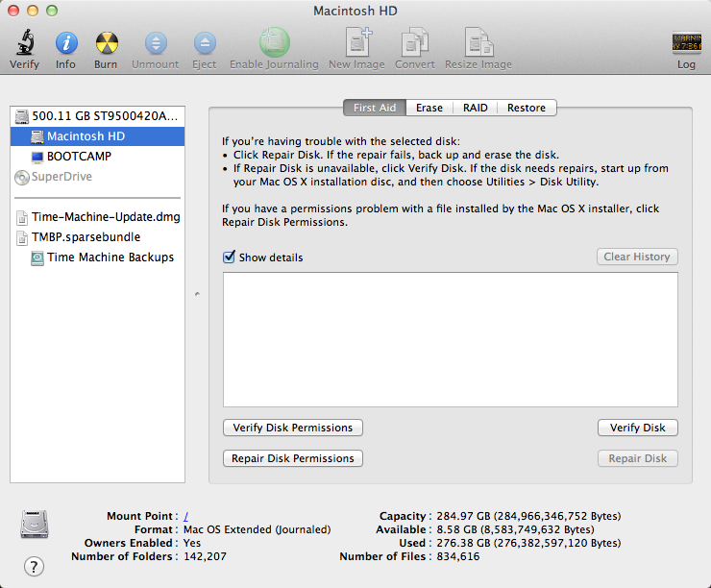Click the Enable Journaling icon
Screen dimensions: 711x588
coord(274,42)
